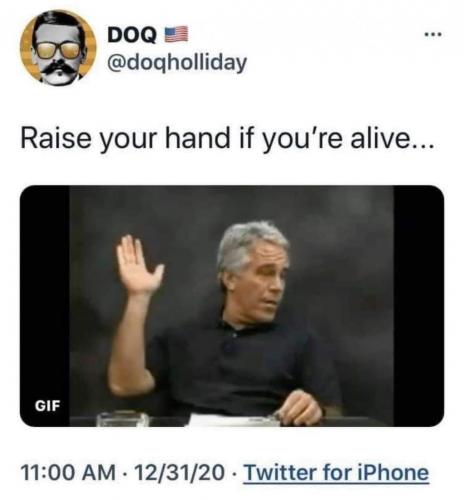This screenshot has height=500, width=464.
Task: Open the three-dot more options menu
Action: 433,34
